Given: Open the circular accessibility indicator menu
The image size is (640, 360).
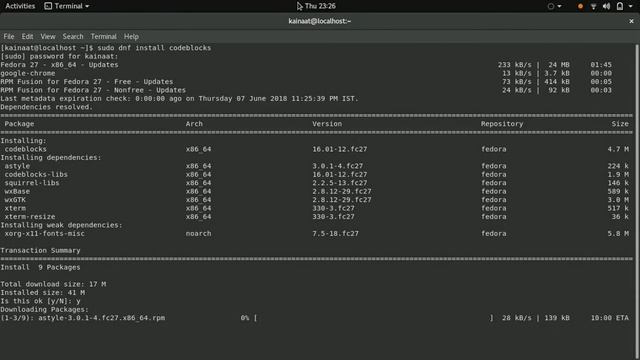Looking at the screenshot, I should (x=554, y=6).
